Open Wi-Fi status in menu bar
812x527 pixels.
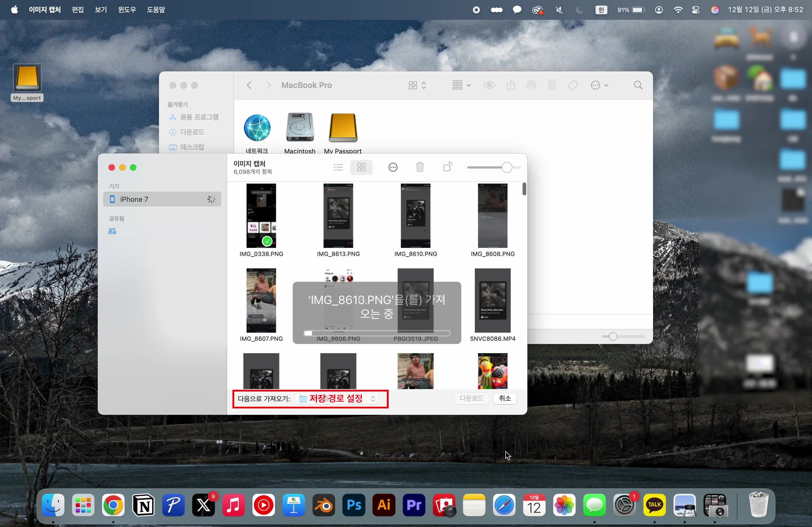click(678, 10)
